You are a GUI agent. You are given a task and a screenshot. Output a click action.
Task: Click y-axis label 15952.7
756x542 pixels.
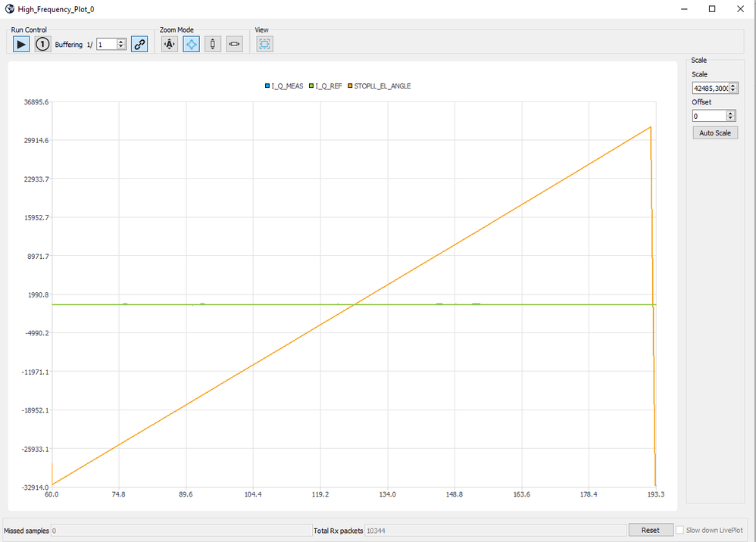click(x=36, y=217)
